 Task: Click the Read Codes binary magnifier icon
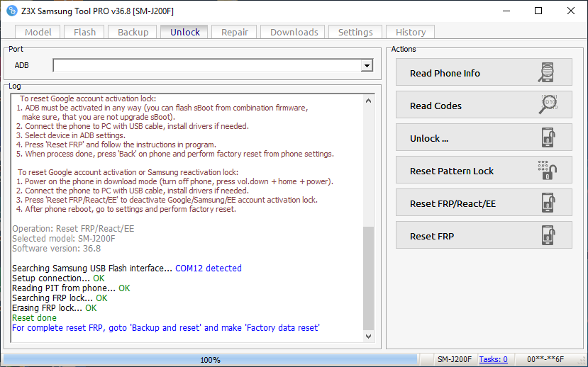[549, 104]
